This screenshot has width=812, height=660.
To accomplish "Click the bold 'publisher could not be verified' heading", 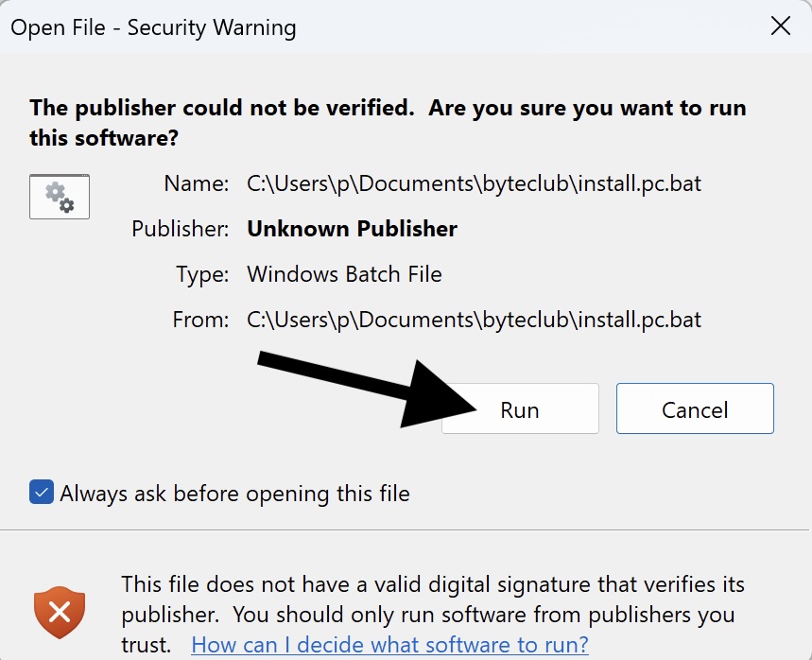I will 388,122.
